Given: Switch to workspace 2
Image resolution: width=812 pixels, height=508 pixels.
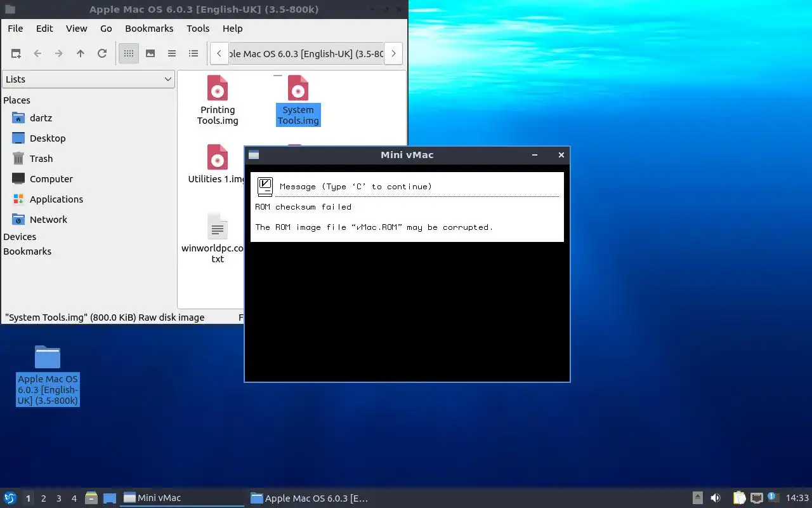Looking at the screenshot, I should 44,498.
